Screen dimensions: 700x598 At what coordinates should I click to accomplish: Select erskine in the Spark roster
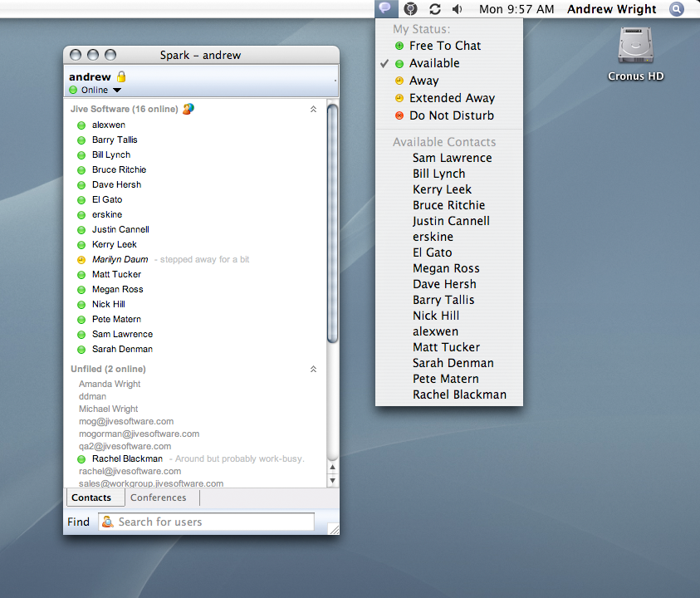107,214
